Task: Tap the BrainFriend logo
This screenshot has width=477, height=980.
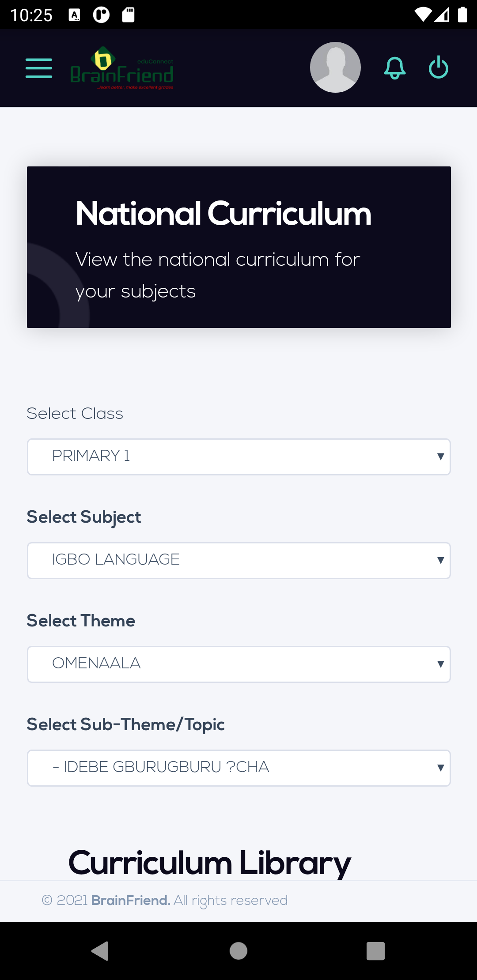Action: click(122, 68)
